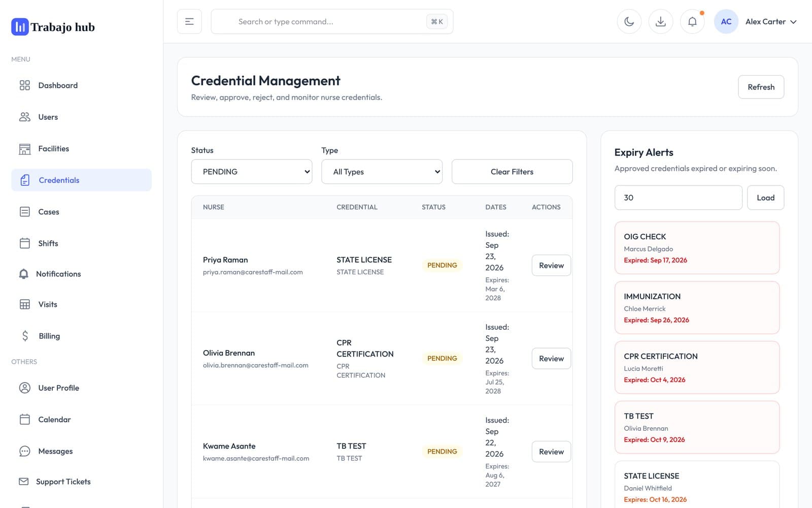The image size is (812, 508).
Task: Click the Cases icon in sidebar
Action: (x=24, y=212)
